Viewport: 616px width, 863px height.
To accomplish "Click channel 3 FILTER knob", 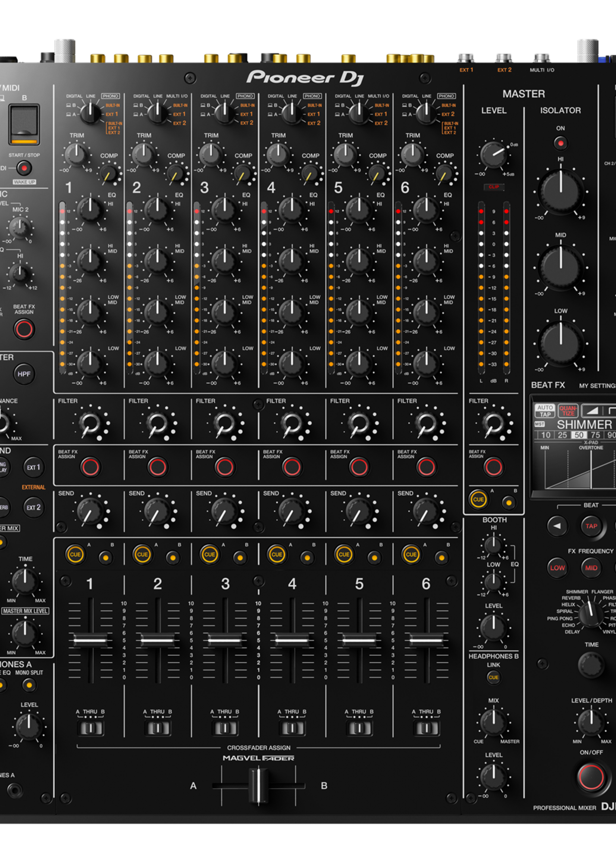I will coord(224,423).
